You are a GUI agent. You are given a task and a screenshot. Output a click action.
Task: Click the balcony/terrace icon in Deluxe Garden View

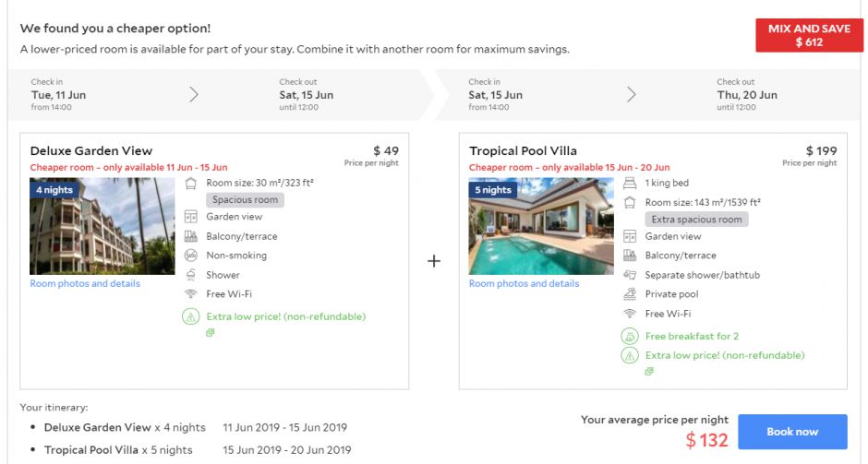click(191, 236)
